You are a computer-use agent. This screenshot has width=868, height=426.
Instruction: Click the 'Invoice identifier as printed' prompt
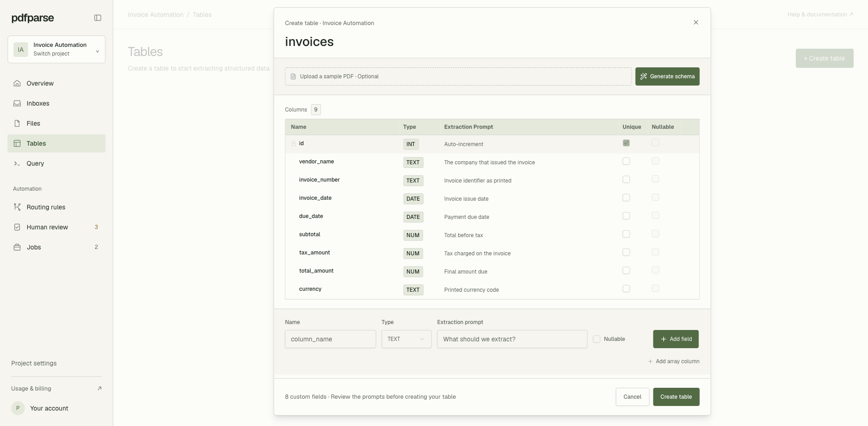click(x=478, y=181)
